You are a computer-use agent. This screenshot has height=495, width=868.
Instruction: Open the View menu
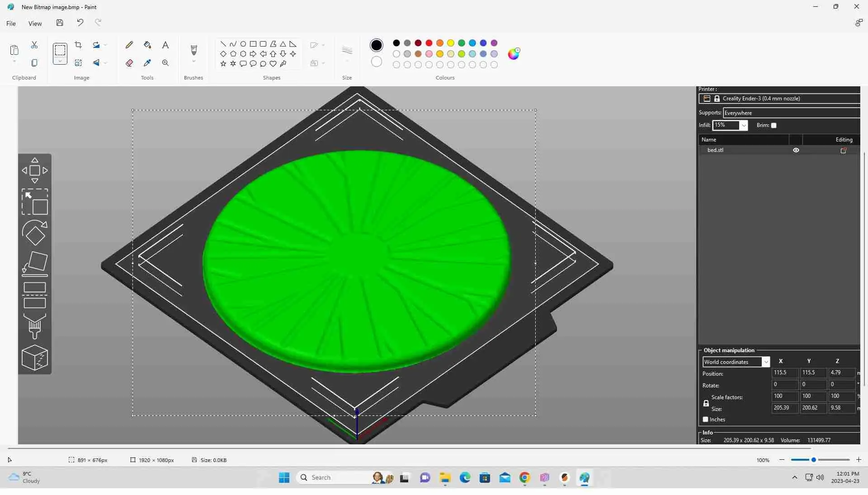coord(35,24)
